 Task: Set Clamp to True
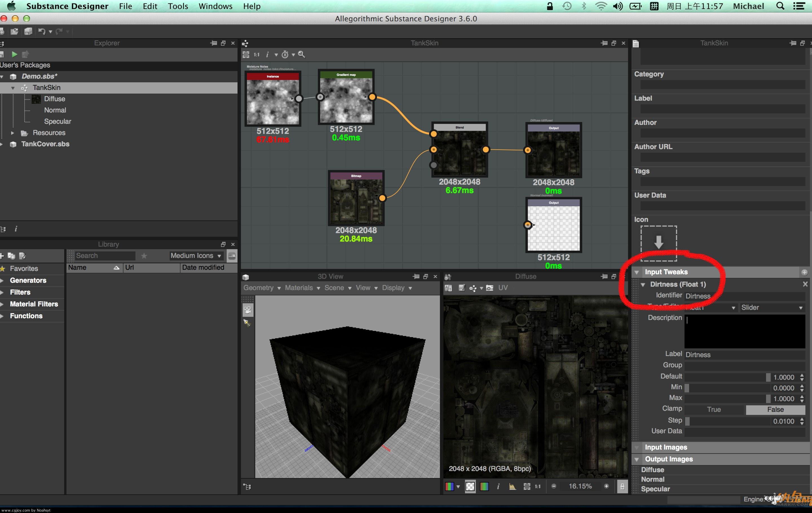714,410
